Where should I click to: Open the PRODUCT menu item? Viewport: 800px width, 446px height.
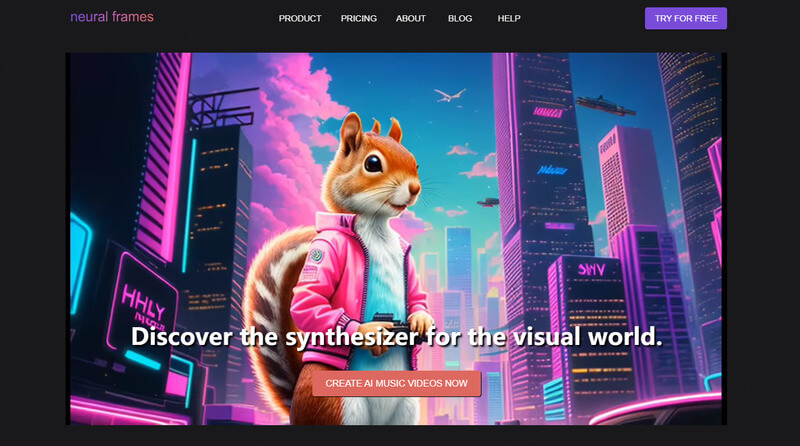click(300, 19)
